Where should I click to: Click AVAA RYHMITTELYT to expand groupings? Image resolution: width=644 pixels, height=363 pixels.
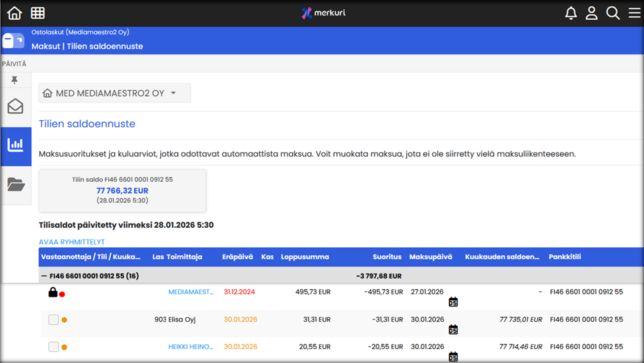tap(72, 242)
